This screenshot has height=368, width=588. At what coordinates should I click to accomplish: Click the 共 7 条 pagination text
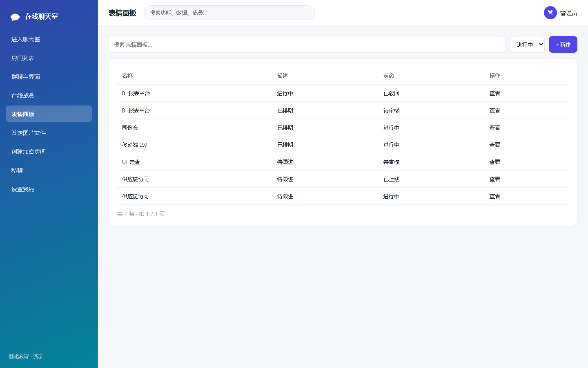141,214
